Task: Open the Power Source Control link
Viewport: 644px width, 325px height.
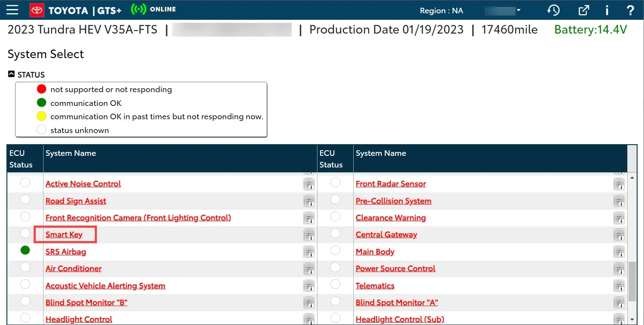Action: pos(395,269)
